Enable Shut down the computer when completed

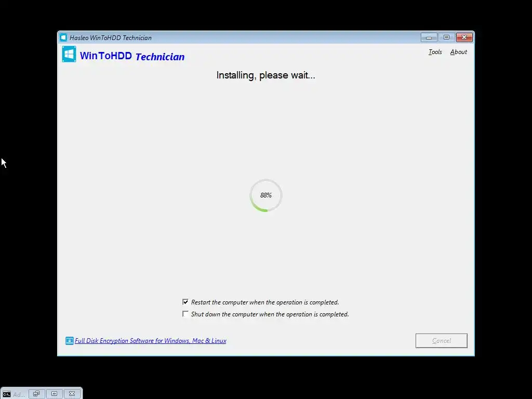pos(185,314)
